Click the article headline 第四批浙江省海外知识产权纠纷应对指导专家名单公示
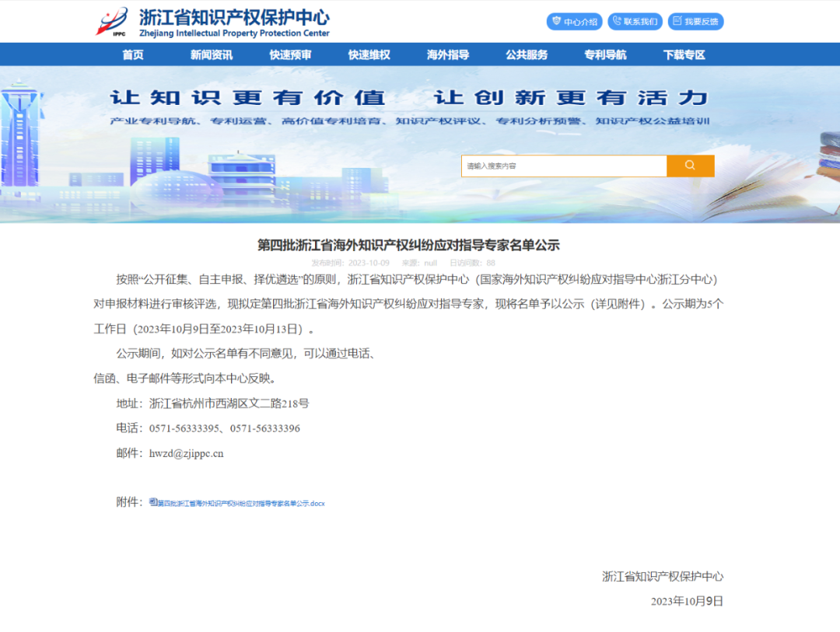840x632 pixels. click(408, 246)
